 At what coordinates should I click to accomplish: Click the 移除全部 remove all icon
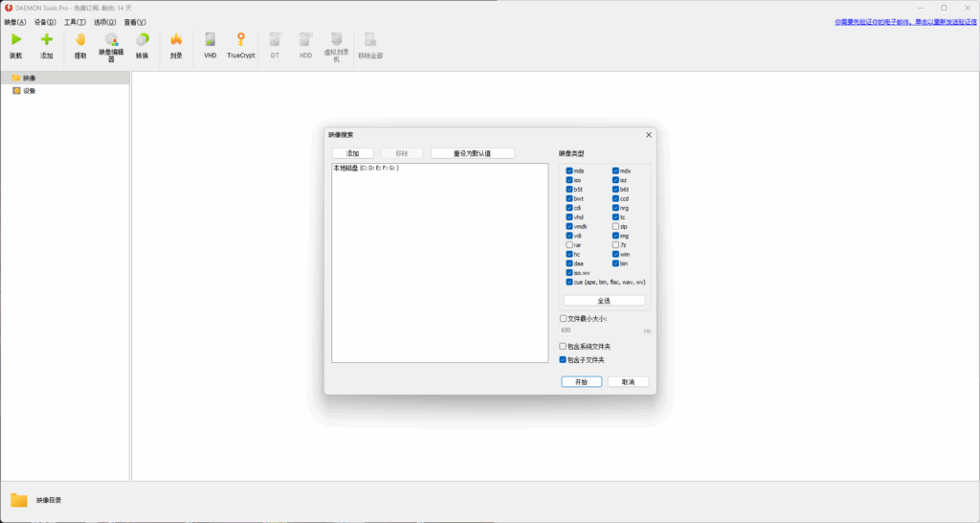point(370,39)
